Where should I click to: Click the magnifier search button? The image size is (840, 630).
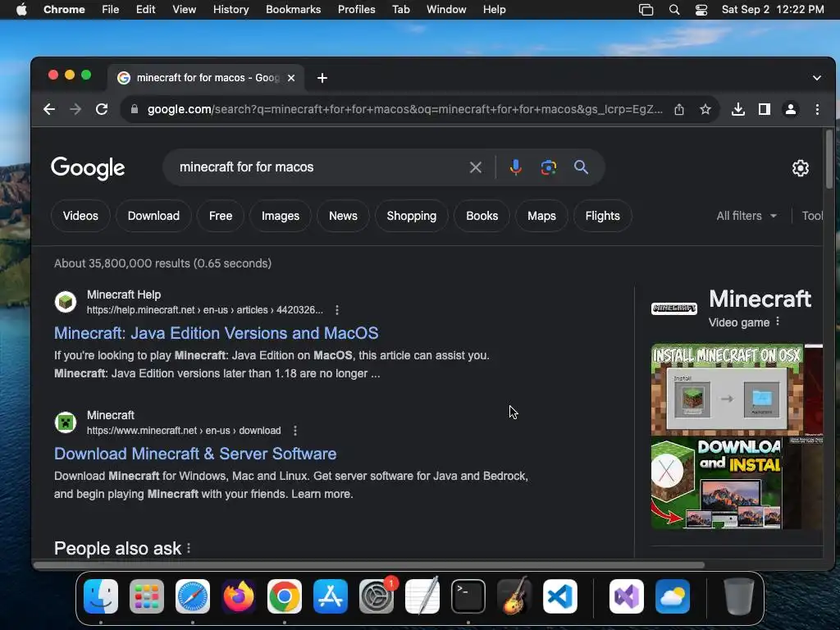(x=582, y=167)
